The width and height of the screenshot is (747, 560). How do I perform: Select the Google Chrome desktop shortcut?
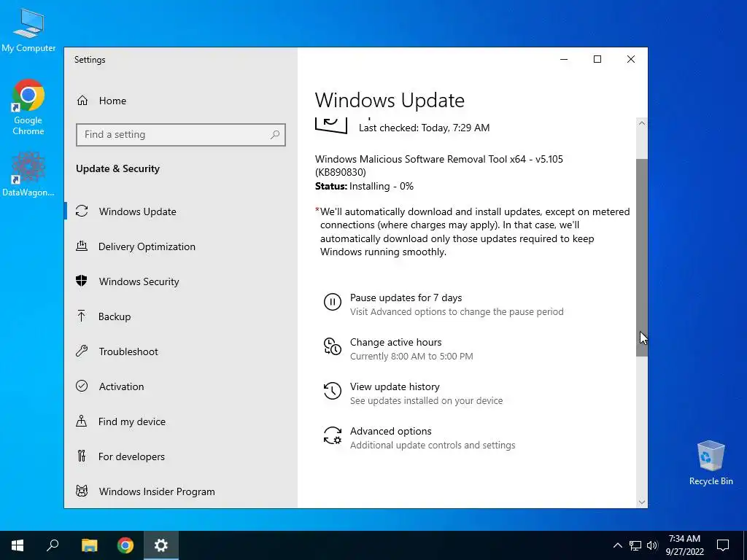tap(28, 107)
